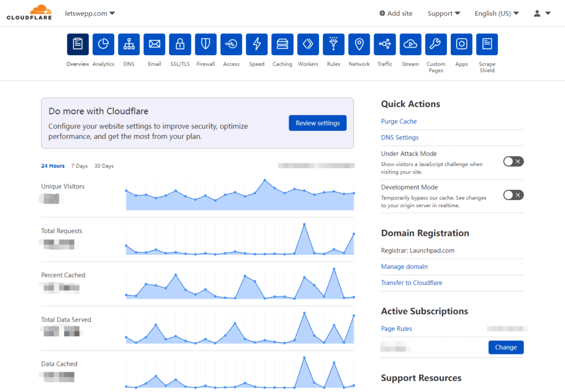The image size is (565, 392).
Task: Switch chart range to 30 Days
Action: 104,166
